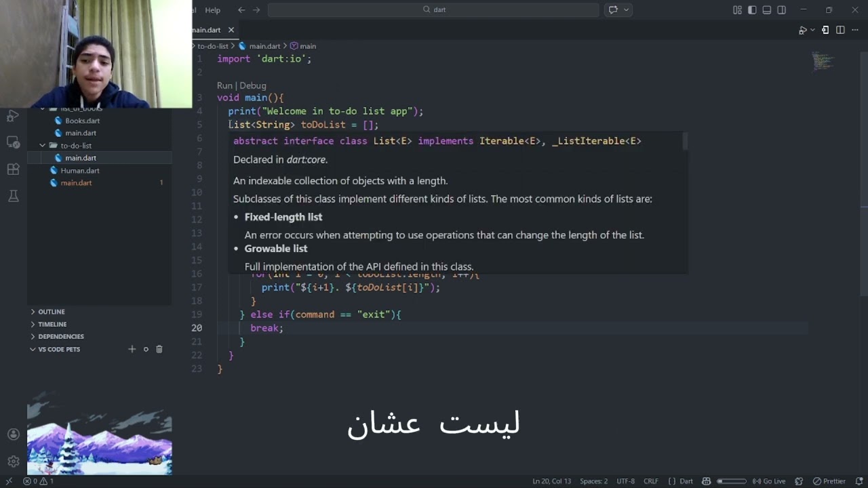Remove pet with the trash icon
The height and width of the screenshot is (488, 868).
pos(159,349)
